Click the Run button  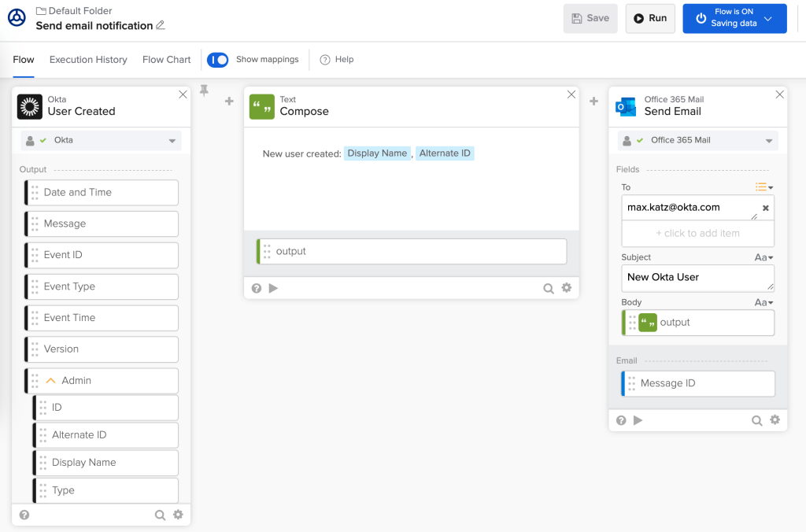coord(649,18)
